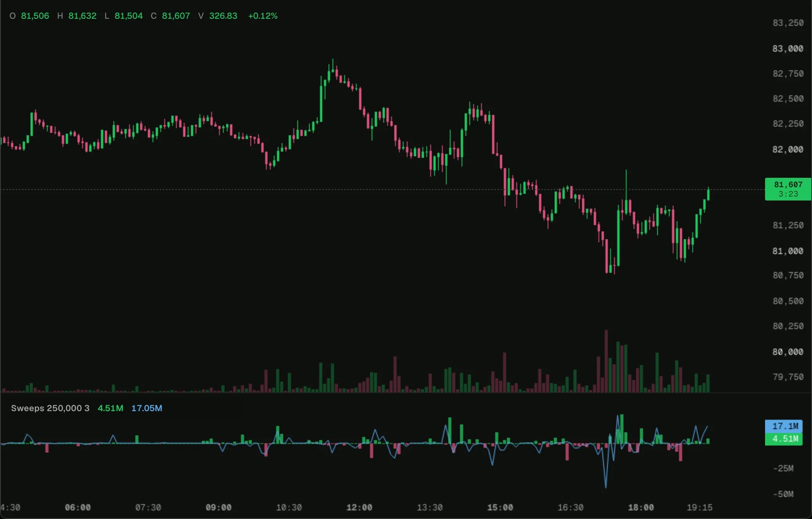Click the 82,250 price axis label

pyautogui.click(x=788, y=123)
